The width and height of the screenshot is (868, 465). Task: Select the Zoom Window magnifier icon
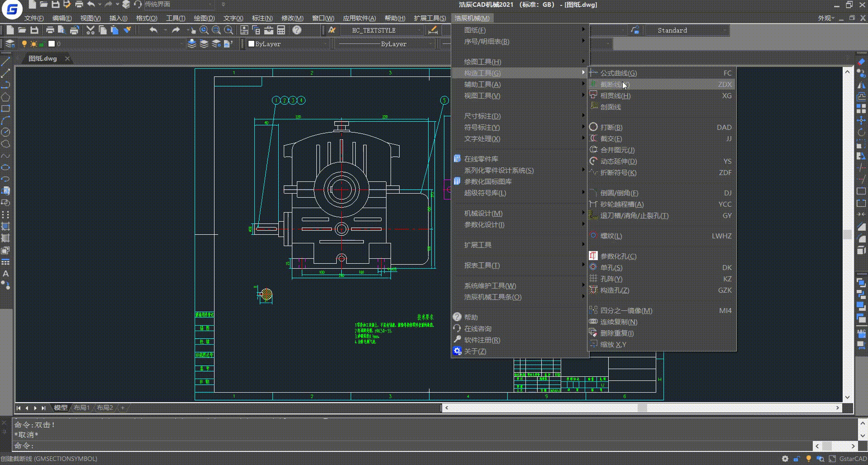pyautogui.click(x=216, y=30)
